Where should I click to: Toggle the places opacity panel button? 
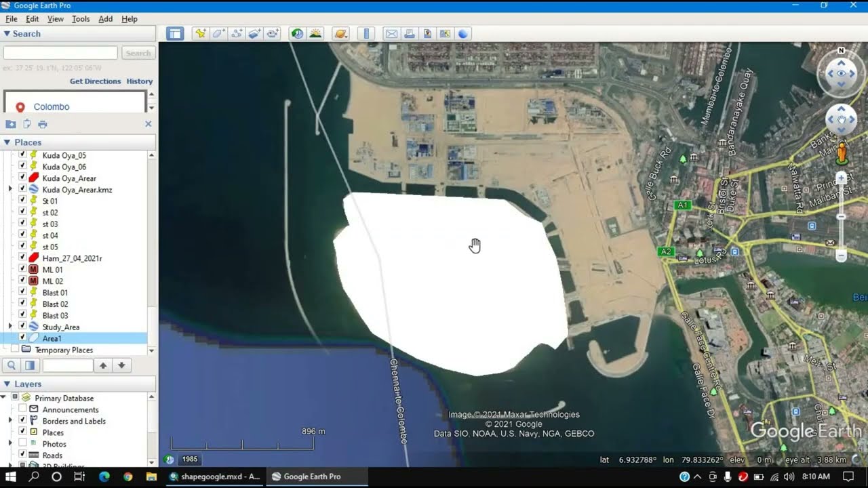[x=30, y=365]
